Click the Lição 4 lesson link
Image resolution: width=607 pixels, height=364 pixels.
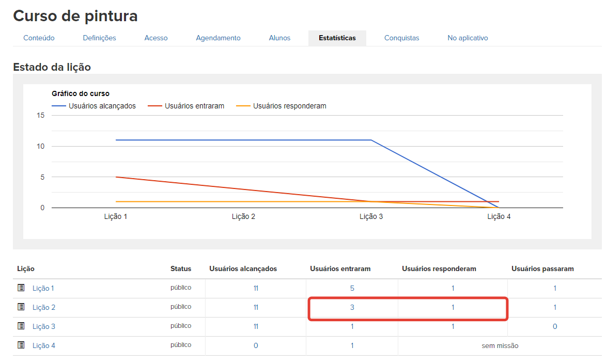[44, 345]
